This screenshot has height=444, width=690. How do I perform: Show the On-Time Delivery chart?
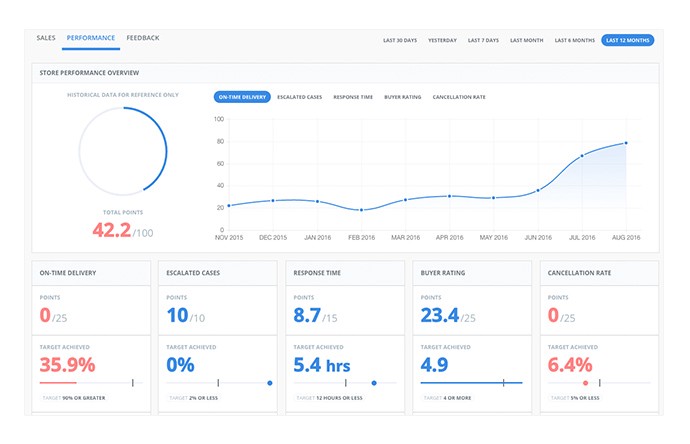coord(242,97)
